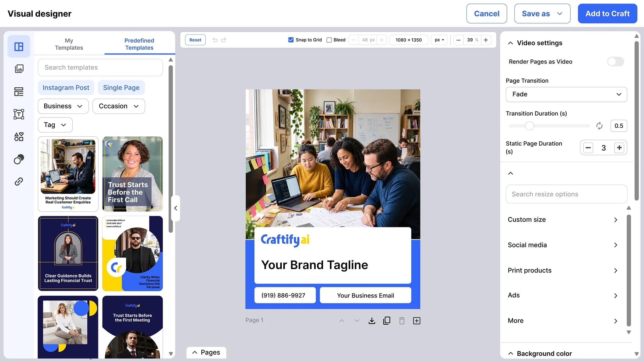644x362 pixels.
Task: Collapse the left templates panel arrow
Action: 176,208
